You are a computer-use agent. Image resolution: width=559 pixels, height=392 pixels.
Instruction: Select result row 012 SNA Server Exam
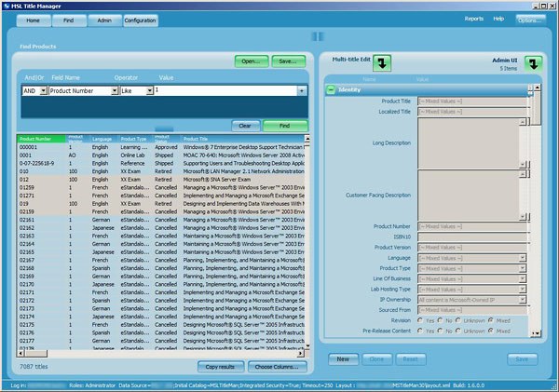[x=161, y=180]
